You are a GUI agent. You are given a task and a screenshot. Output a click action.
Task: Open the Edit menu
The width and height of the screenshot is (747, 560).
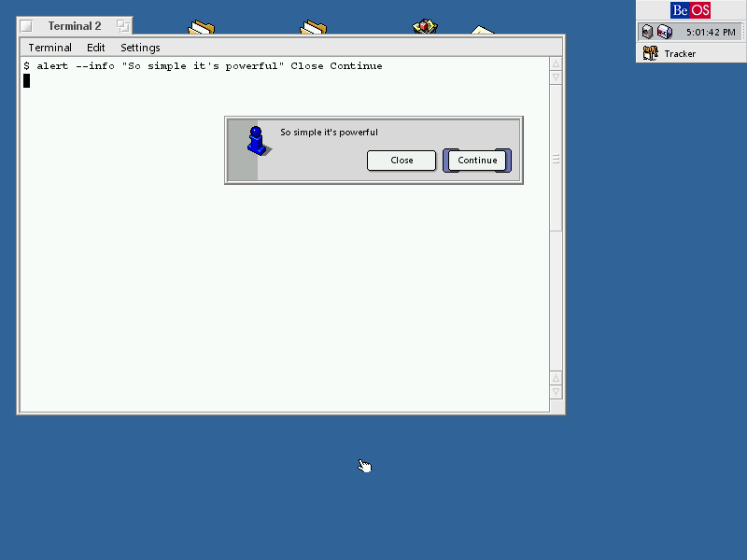click(96, 48)
